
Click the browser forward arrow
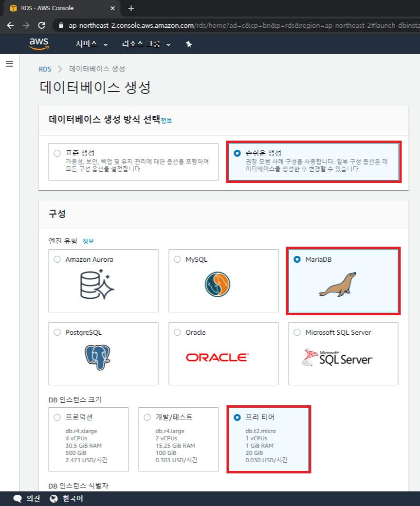[x=26, y=25]
